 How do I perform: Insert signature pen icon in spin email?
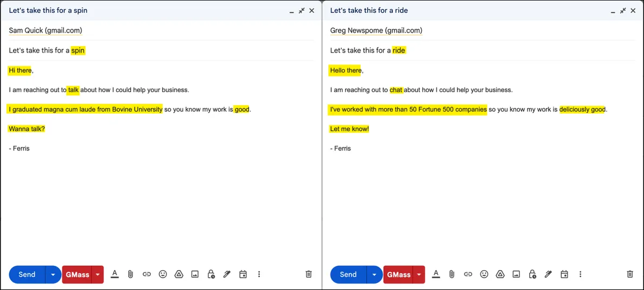pyautogui.click(x=227, y=274)
